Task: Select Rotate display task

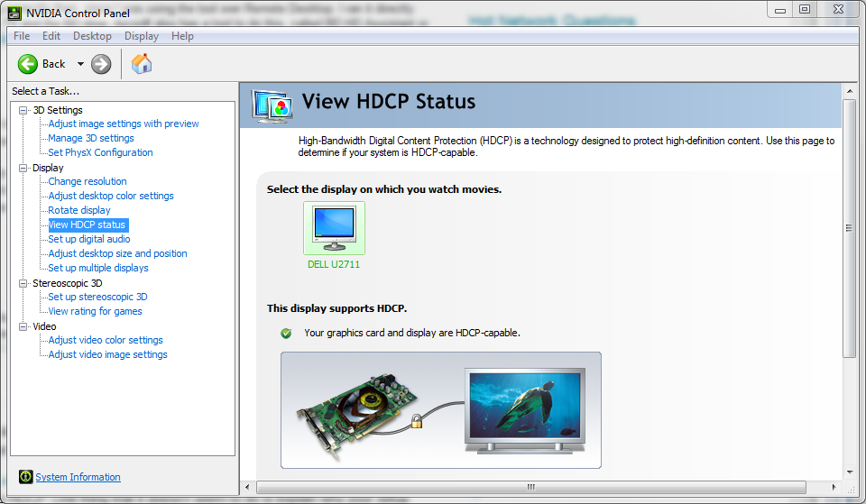Action: click(79, 210)
